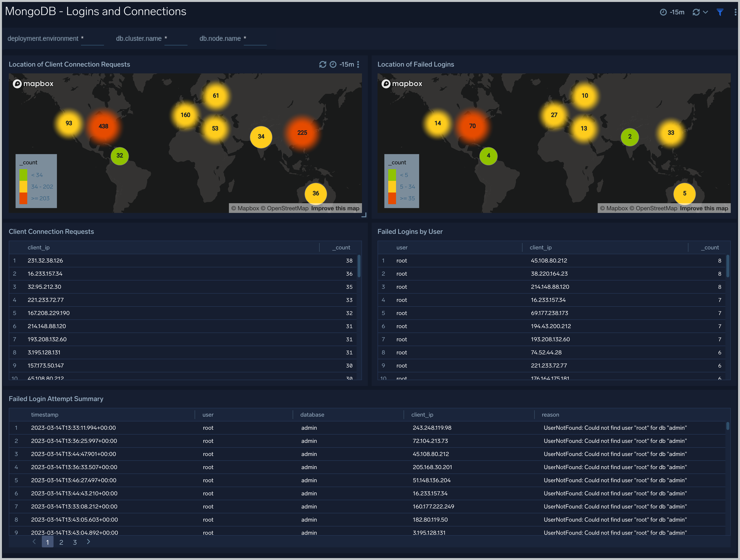Click the green 2 cluster marker
This screenshot has height=560, width=740.
coord(630,137)
